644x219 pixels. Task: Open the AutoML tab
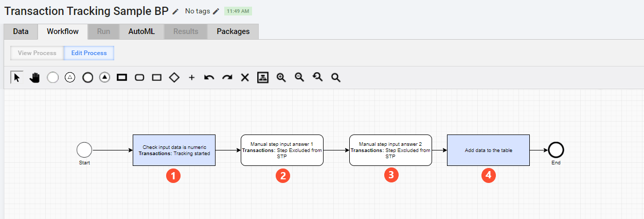[x=141, y=31]
